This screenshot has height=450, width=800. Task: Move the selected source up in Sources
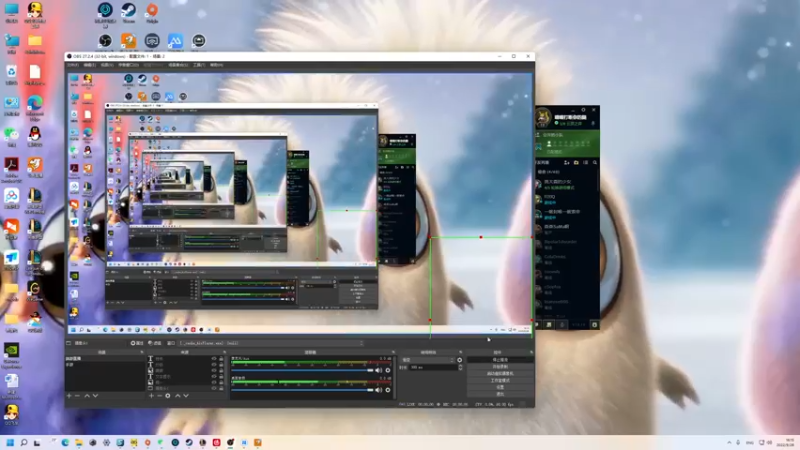[x=178, y=396]
